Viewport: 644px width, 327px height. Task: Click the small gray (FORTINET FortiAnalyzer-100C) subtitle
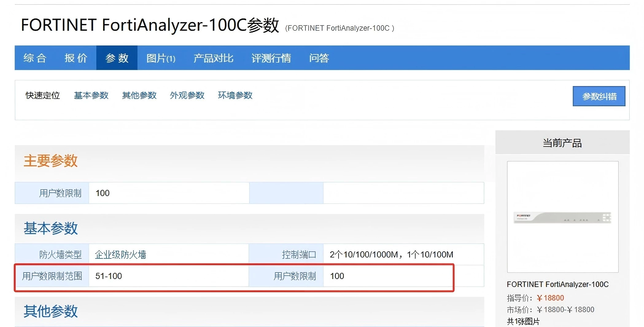(x=340, y=28)
